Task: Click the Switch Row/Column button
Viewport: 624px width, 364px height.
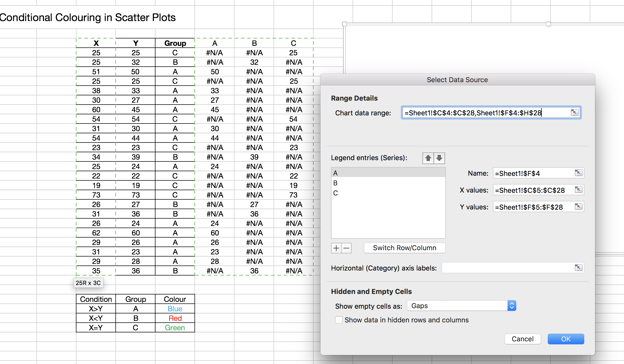Action: click(x=405, y=248)
